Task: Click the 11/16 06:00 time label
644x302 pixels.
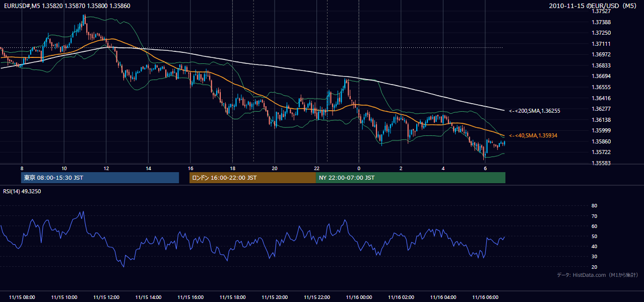Action: pyautogui.click(x=485, y=297)
